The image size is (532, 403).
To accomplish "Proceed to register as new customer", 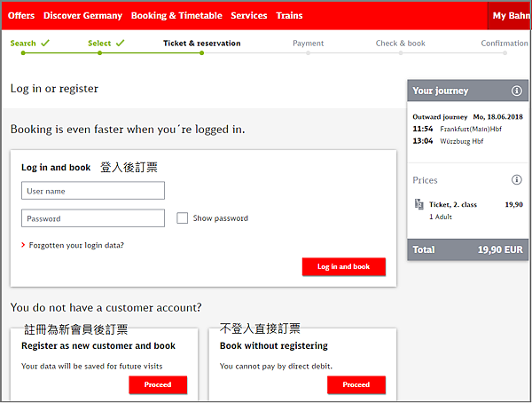I will click(x=158, y=384).
